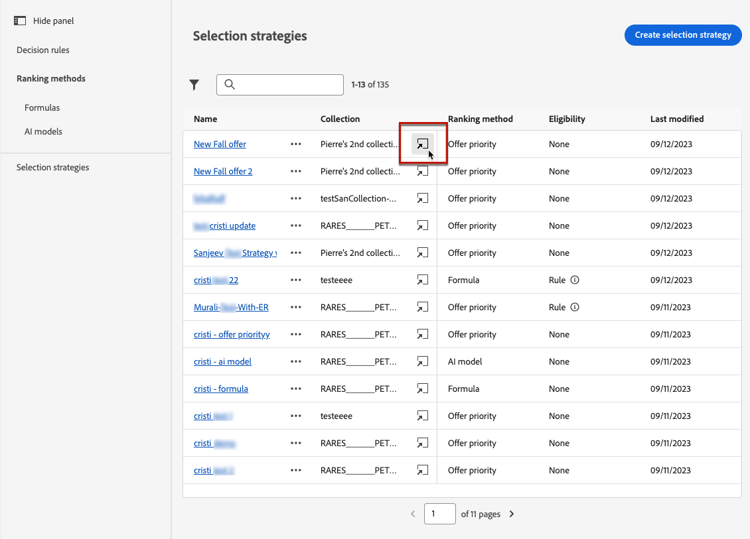
Task: Click Create selection strategy button
Action: [x=682, y=35]
